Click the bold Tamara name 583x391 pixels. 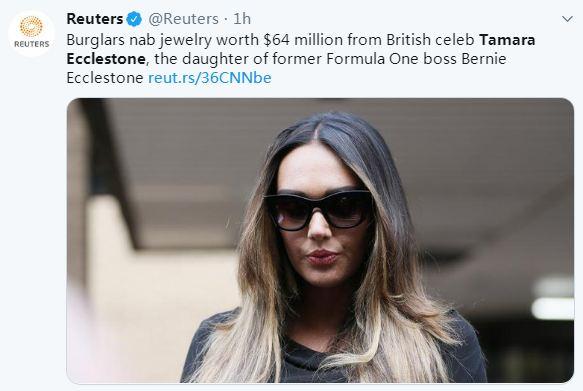[x=507, y=40]
